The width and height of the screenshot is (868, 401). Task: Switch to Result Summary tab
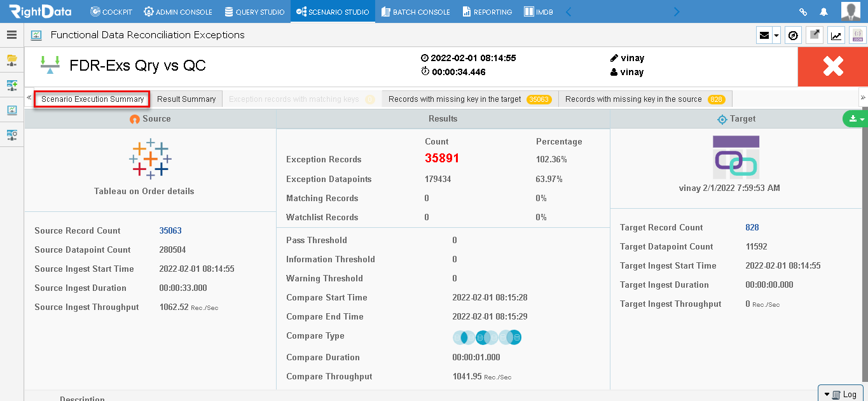[x=186, y=99]
